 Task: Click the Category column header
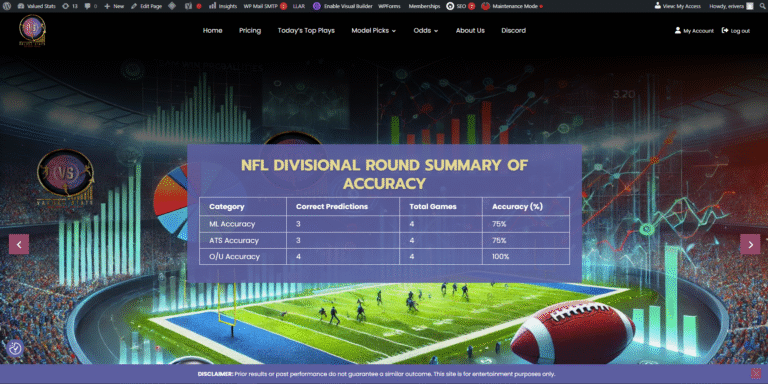point(227,207)
